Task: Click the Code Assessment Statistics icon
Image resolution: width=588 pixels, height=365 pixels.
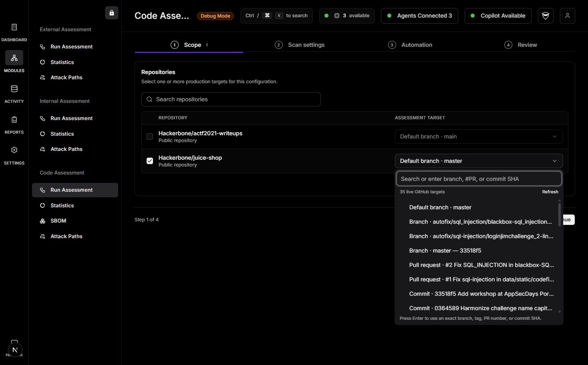Action: [42, 206]
